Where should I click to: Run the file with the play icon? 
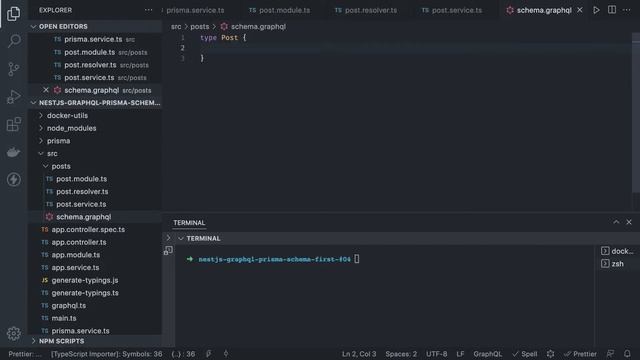pyautogui.click(x=596, y=10)
